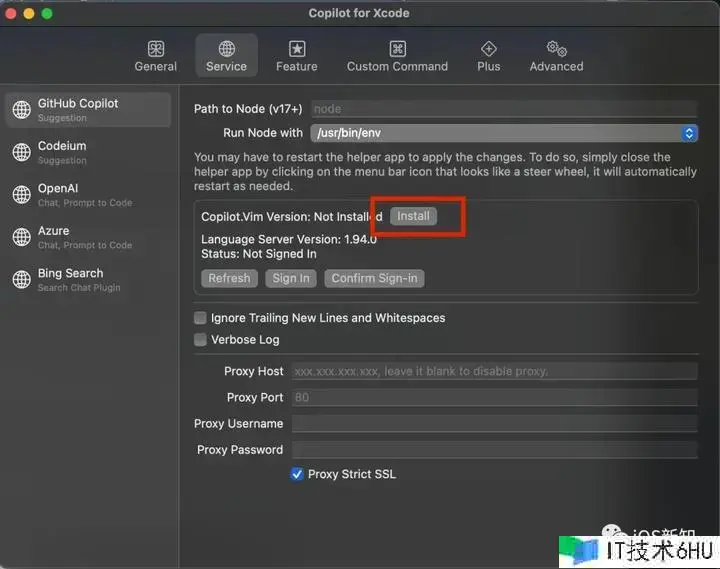Focus the Proxy Username field
The height and width of the screenshot is (569, 720).
click(495, 423)
